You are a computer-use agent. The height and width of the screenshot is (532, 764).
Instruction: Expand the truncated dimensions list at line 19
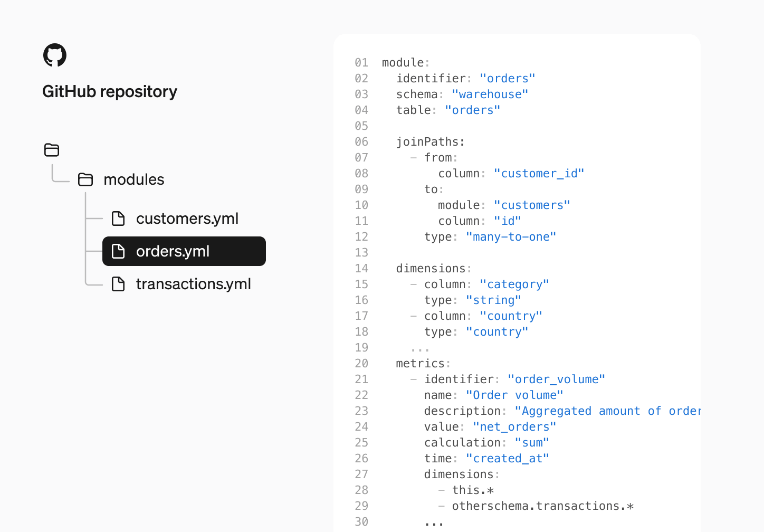coord(419,347)
